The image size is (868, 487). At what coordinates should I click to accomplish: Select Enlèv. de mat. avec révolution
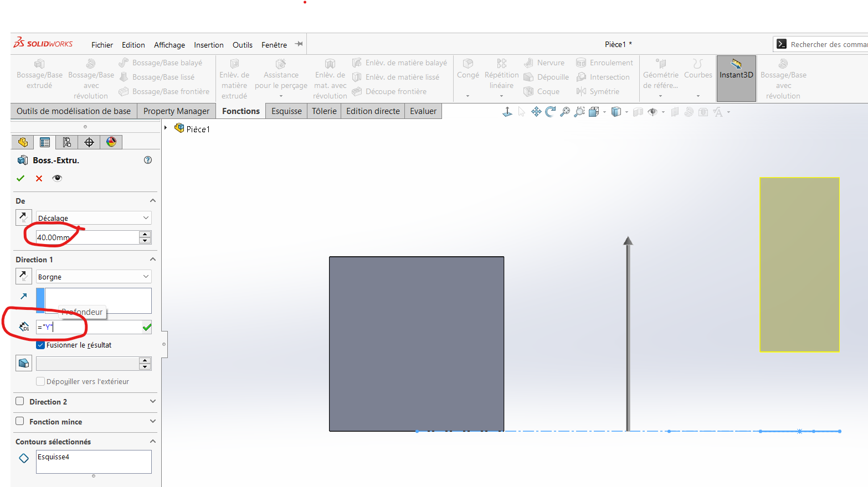(x=330, y=79)
